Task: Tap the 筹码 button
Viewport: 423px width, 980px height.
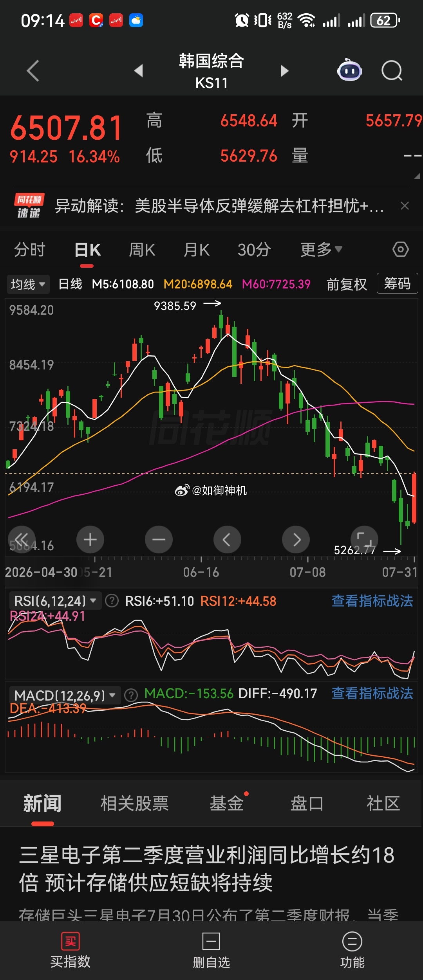Action: [397, 283]
